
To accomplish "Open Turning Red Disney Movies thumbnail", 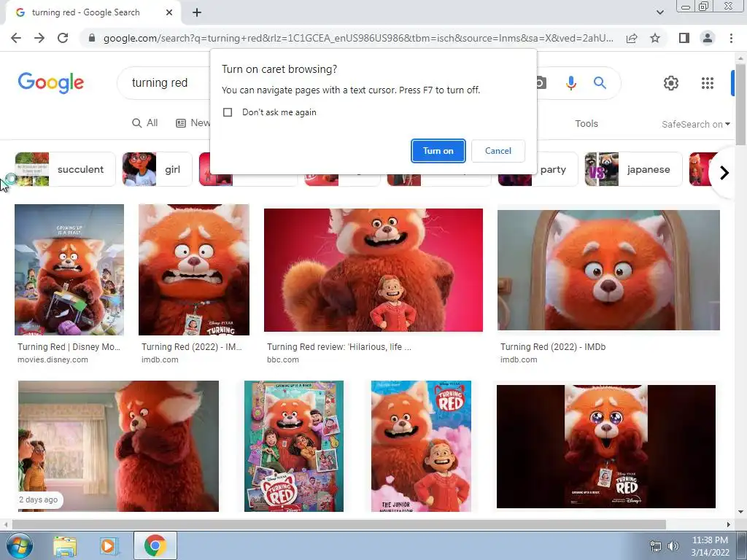I will click(69, 270).
